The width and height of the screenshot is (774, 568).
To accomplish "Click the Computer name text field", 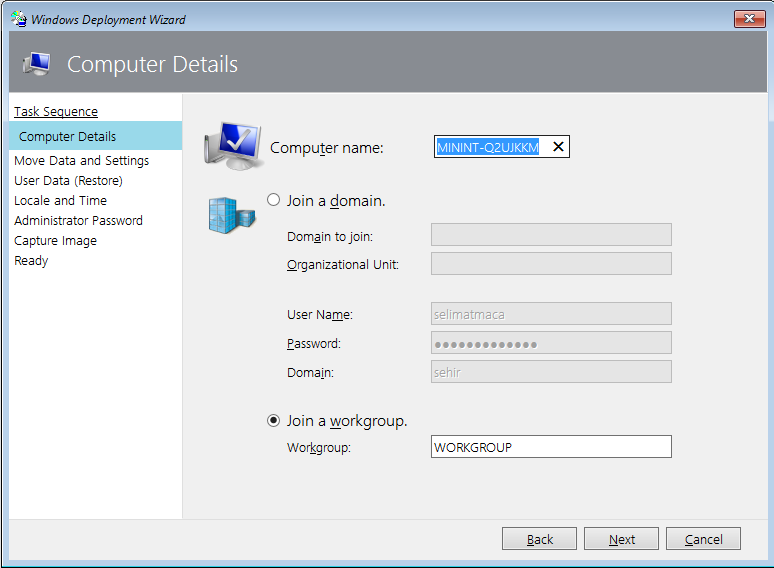I will (488, 147).
